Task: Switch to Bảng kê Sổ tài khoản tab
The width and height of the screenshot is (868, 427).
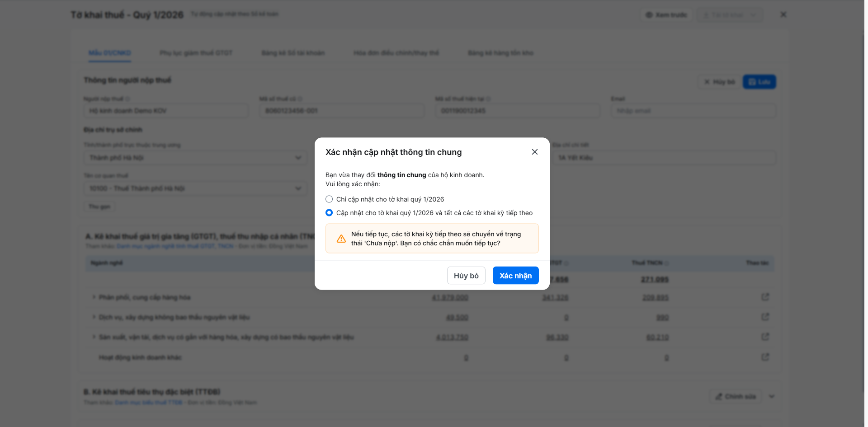Action: (293, 53)
